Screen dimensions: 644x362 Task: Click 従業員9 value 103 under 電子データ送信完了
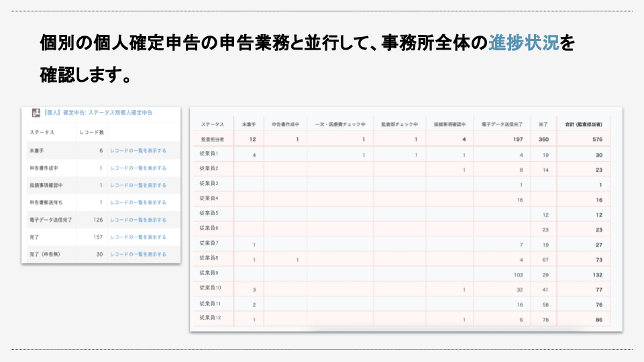519,275
